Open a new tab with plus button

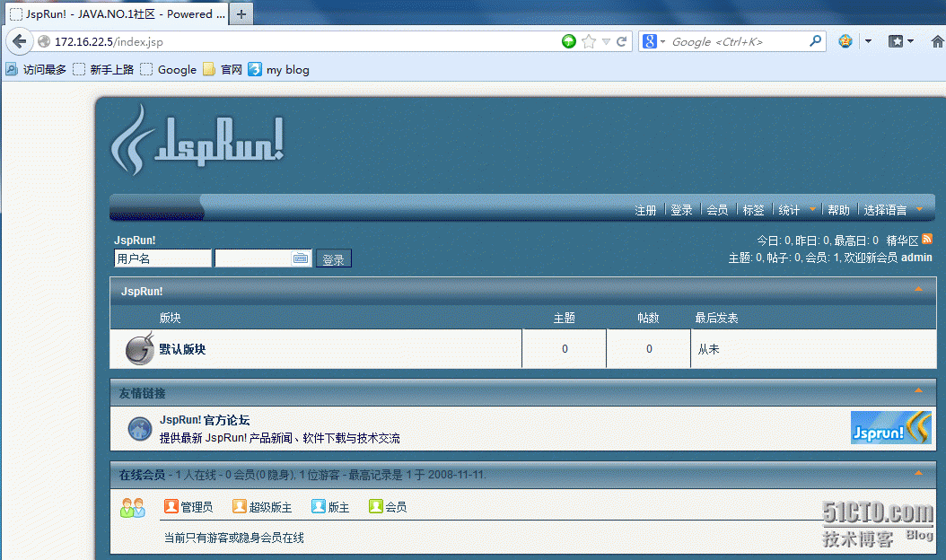[241, 13]
